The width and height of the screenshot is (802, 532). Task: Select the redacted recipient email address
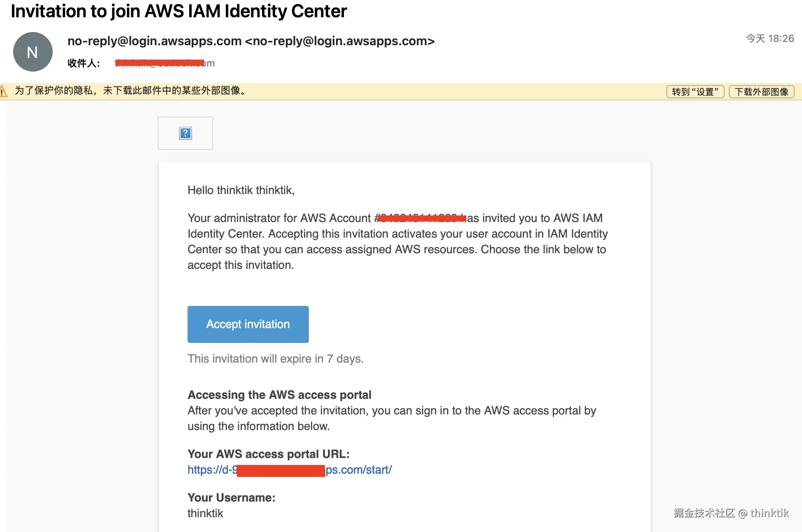(x=165, y=63)
